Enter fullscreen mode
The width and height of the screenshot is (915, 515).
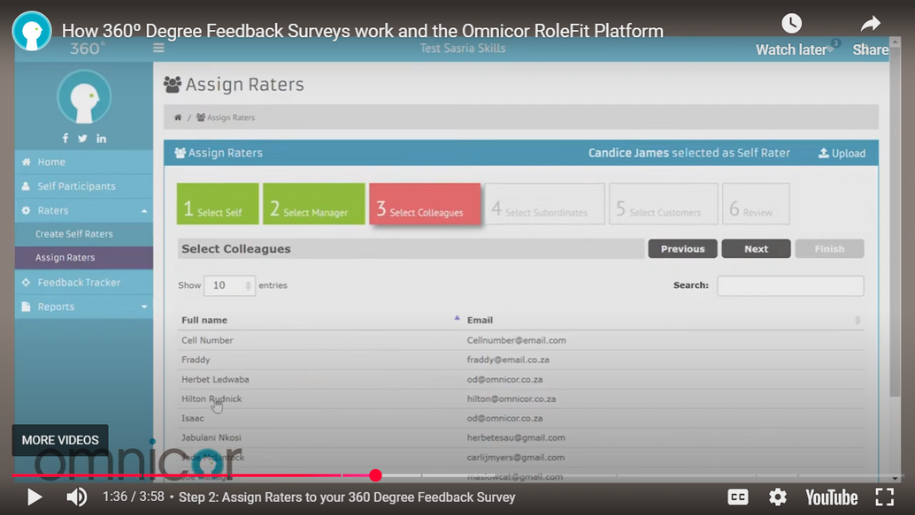point(884,497)
